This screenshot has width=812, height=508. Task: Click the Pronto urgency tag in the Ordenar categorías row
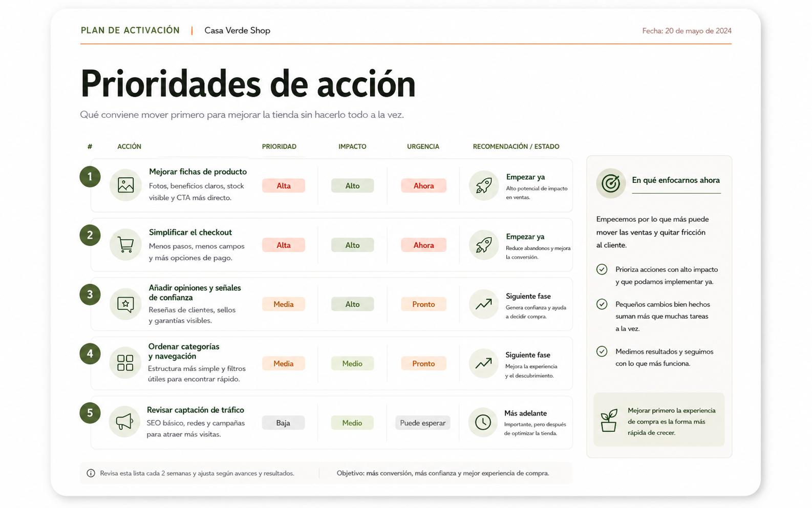(x=423, y=363)
